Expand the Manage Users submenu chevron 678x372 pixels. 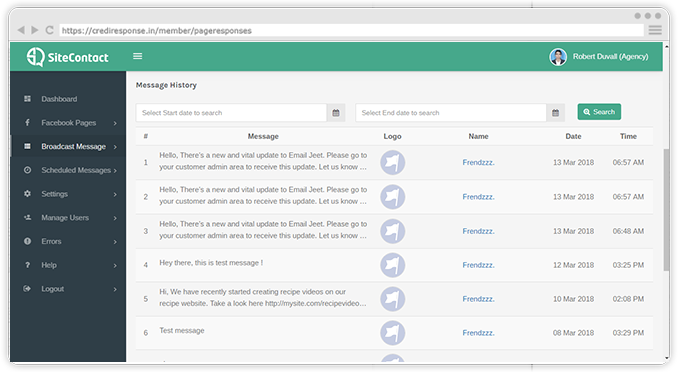115,218
